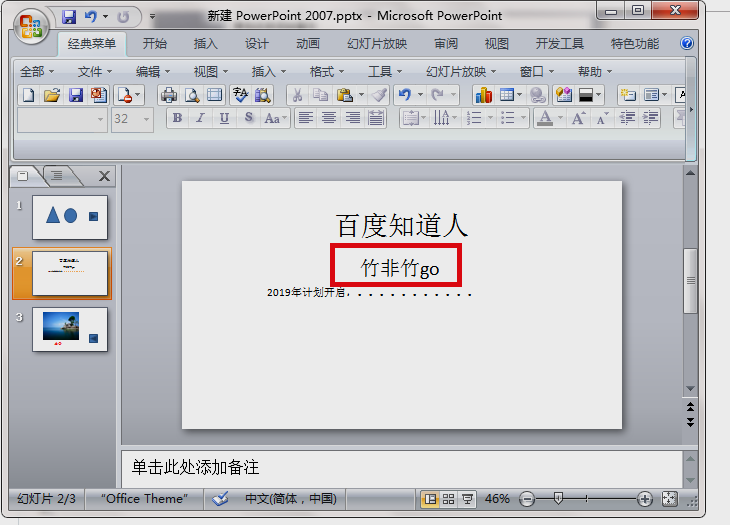Go to previous slide double-arrow button
The height and width of the screenshot is (525, 730).
pyautogui.click(x=690, y=407)
